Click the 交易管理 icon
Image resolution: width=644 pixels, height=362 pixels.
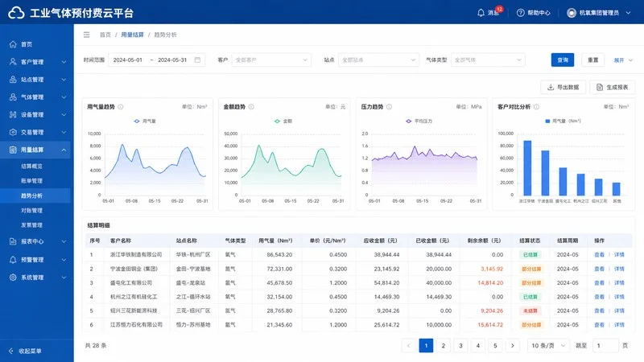13,132
